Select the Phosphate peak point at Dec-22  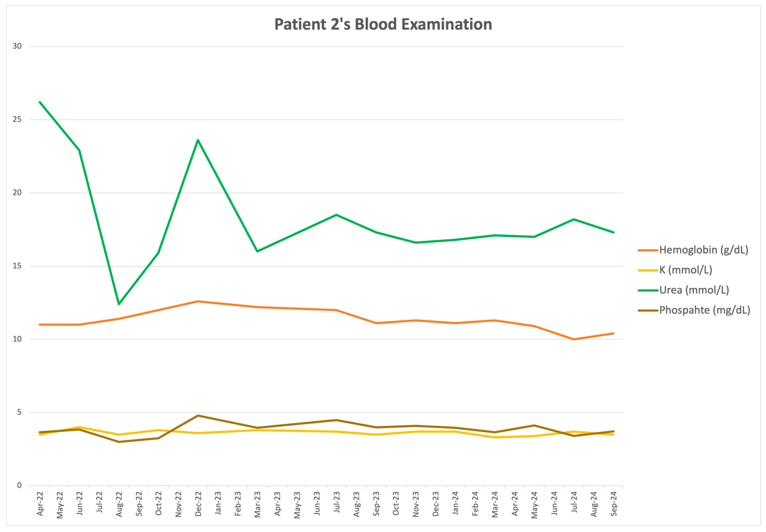click(198, 416)
